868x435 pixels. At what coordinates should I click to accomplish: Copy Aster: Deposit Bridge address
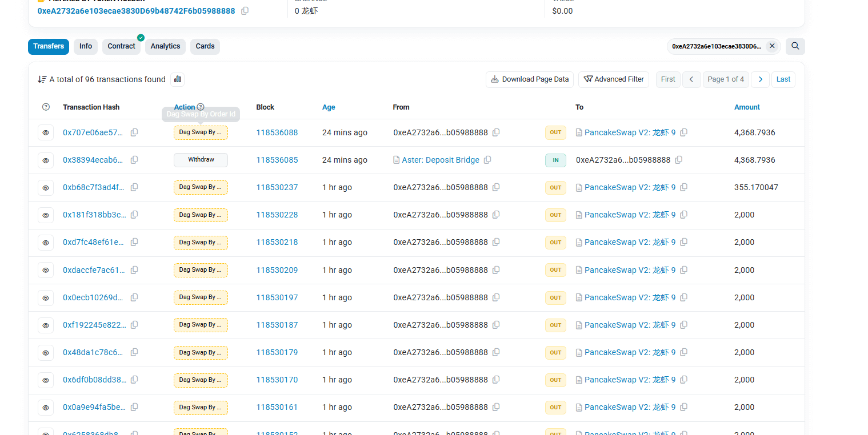[x=487, y=160]
